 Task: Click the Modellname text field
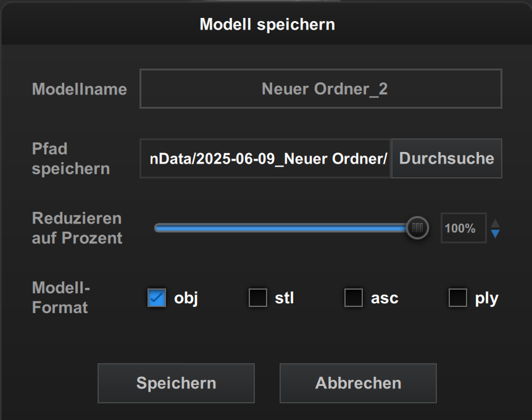click(x=320, y=88)
